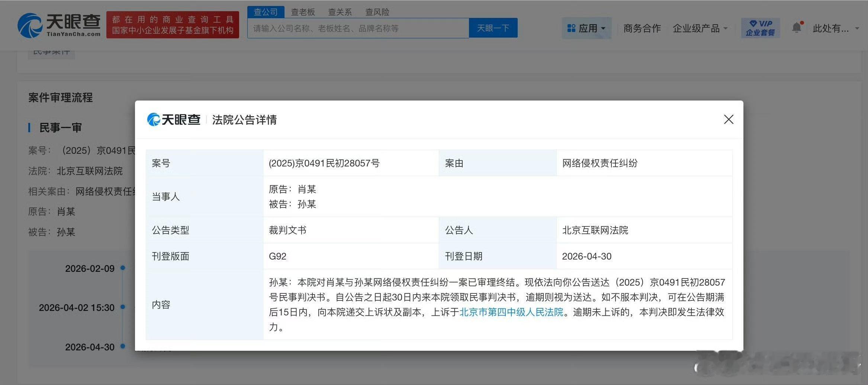Switch to the 查老板 tab

click(303, 12)
